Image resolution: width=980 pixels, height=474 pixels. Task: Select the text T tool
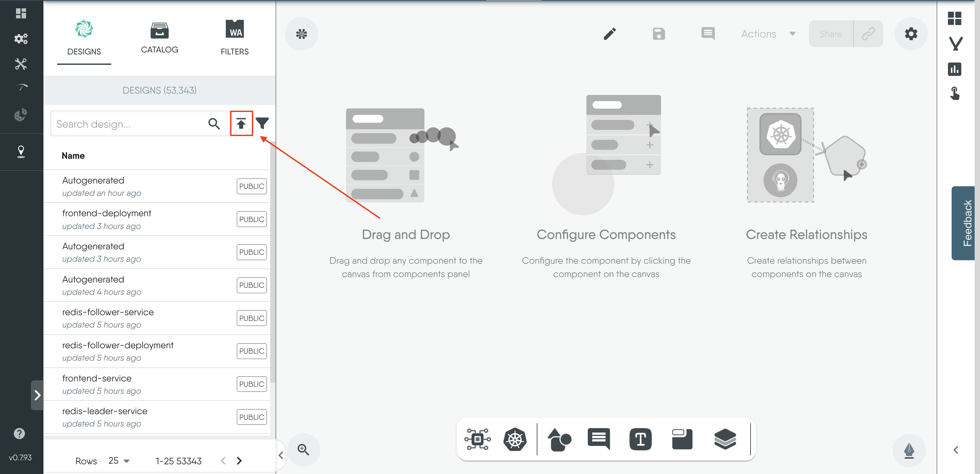tap(640, 439)
